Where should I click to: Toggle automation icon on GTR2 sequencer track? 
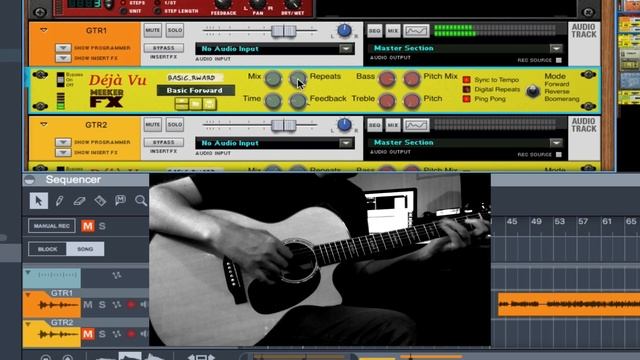point(117,334)
